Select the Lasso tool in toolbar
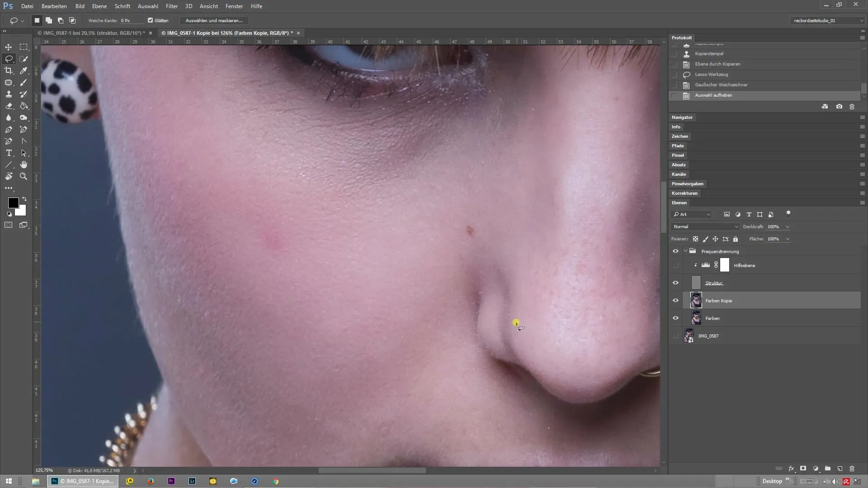868x488 pixels. pyautogui.click(x=9, y=59)
